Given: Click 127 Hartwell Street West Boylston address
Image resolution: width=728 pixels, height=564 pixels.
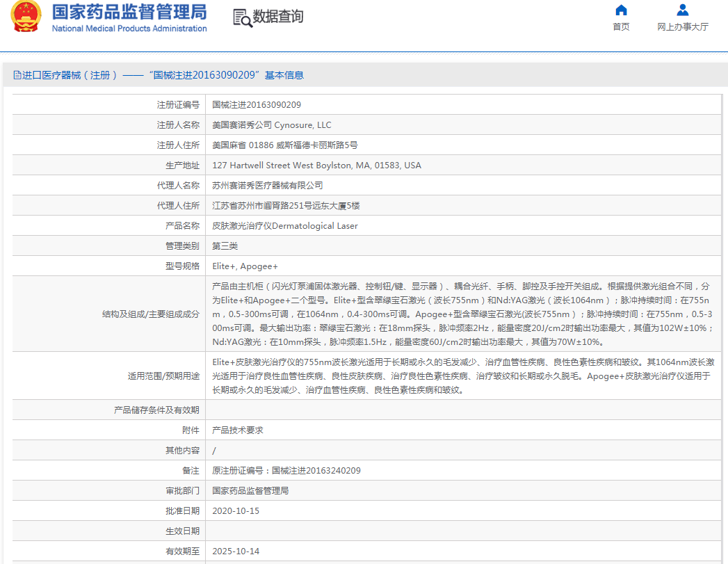Looking at the screenshot, I should (x=316, y=166).
